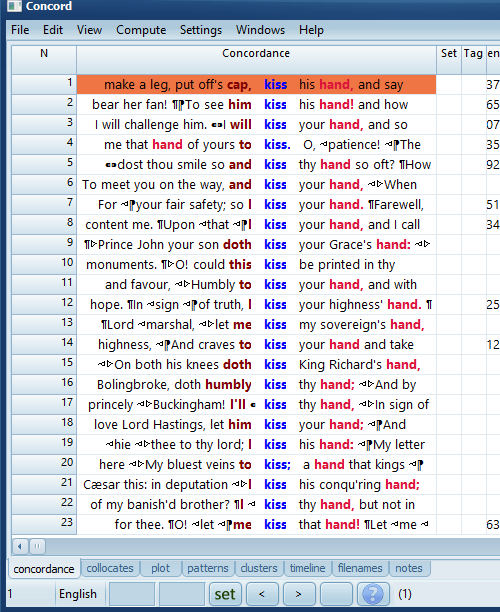Click the second empty field before set
Viewport: 500px width, 612px height.
click(x=182, y=594)
